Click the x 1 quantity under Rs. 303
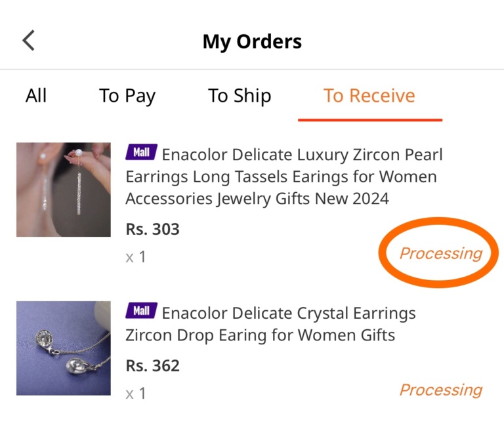 [x=136, y=257]
